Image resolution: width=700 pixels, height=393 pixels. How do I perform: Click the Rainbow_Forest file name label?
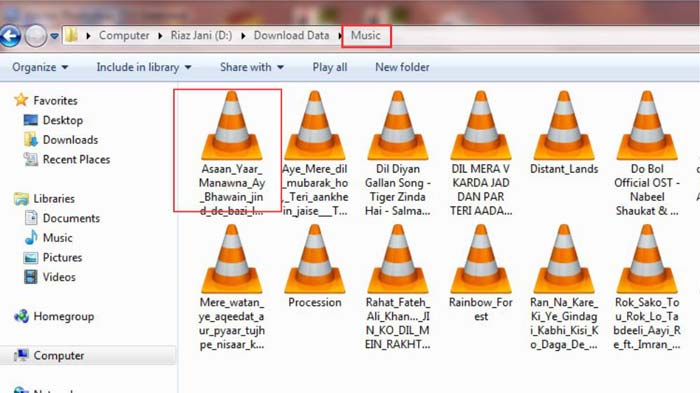coord(481,309)
